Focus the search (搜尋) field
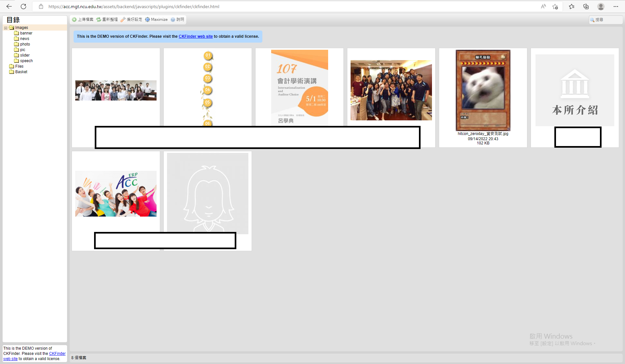The image size is (625, 364). 606,20
